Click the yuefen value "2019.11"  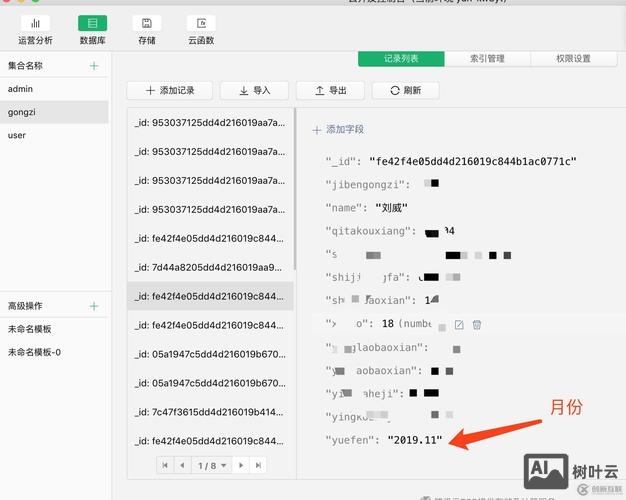click(415, 440)
